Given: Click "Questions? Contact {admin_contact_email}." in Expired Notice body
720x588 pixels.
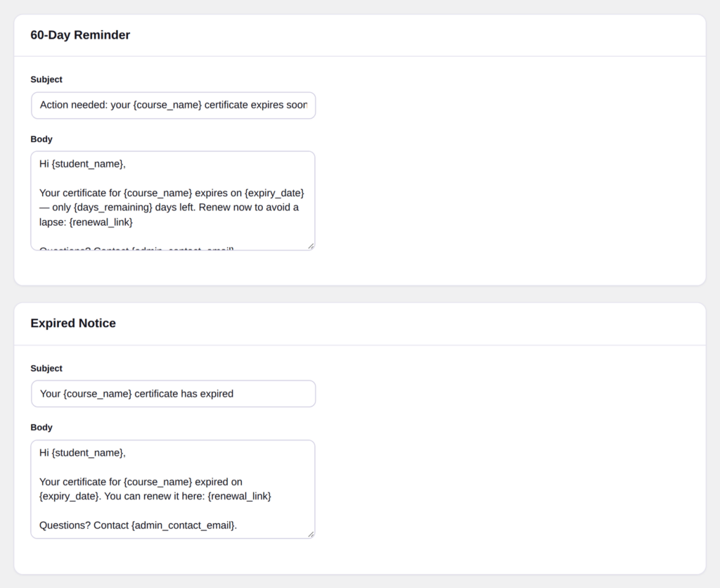Looking at the screenshot, I should pyautogui.click(x=139, y=525).
